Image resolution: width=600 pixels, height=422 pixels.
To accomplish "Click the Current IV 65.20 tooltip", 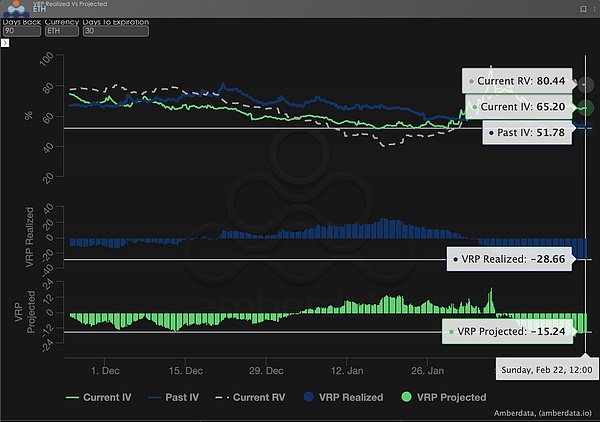I will coord(518,106).
